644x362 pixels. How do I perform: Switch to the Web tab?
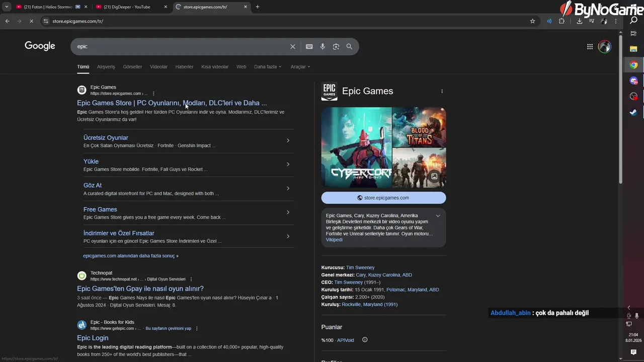pos(242,67)
